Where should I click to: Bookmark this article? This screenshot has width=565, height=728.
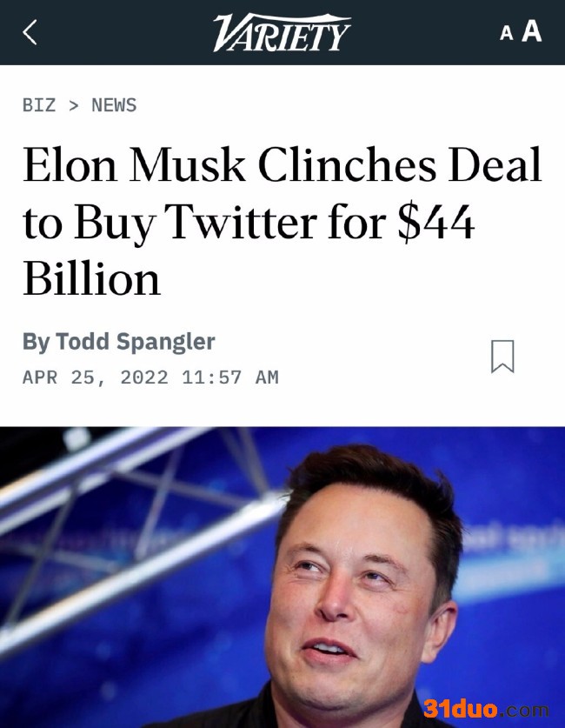502,356
